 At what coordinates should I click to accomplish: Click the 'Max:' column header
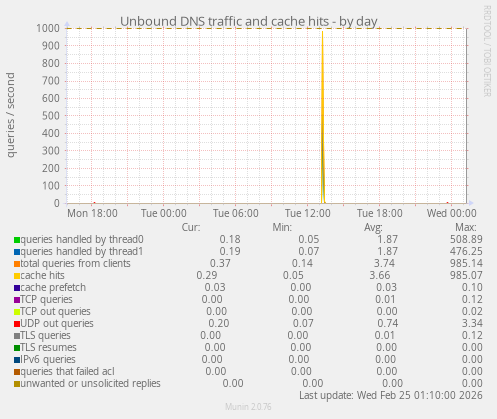[x=466, y=227]
